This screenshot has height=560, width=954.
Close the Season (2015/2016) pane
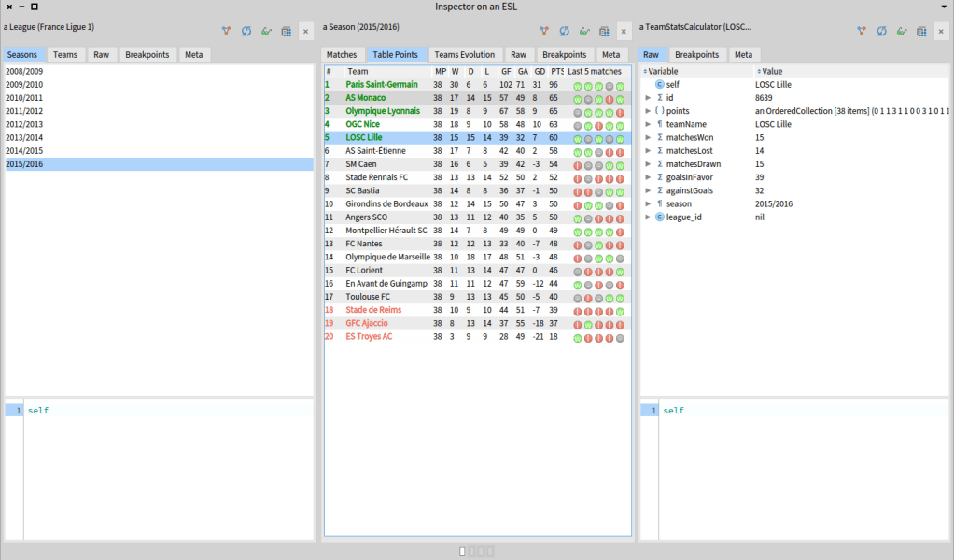pyautogui.click(x=624, y=31)
